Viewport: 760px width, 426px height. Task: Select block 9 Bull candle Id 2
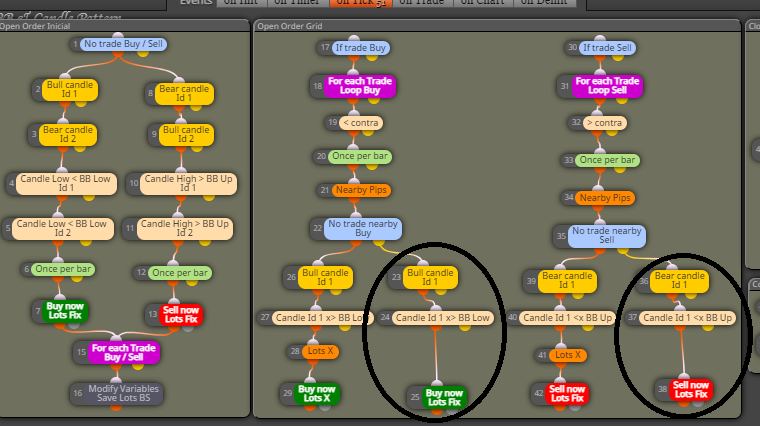tap(186, 134)
